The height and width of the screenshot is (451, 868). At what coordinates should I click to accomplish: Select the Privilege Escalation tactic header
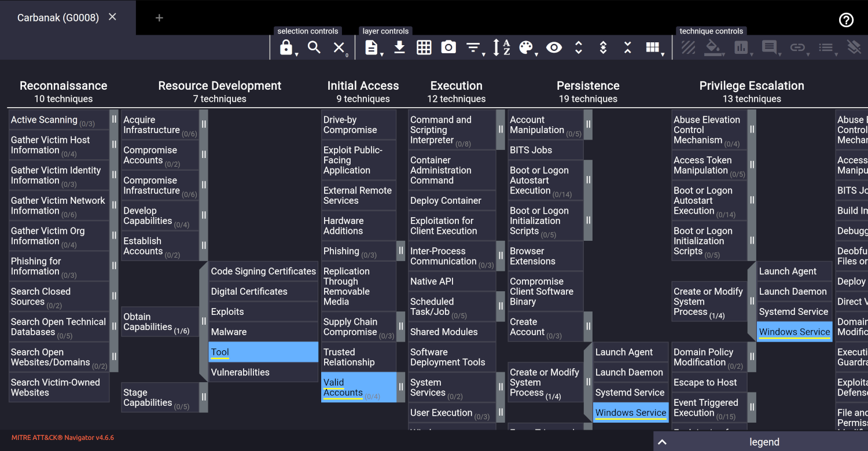(752, 86)
